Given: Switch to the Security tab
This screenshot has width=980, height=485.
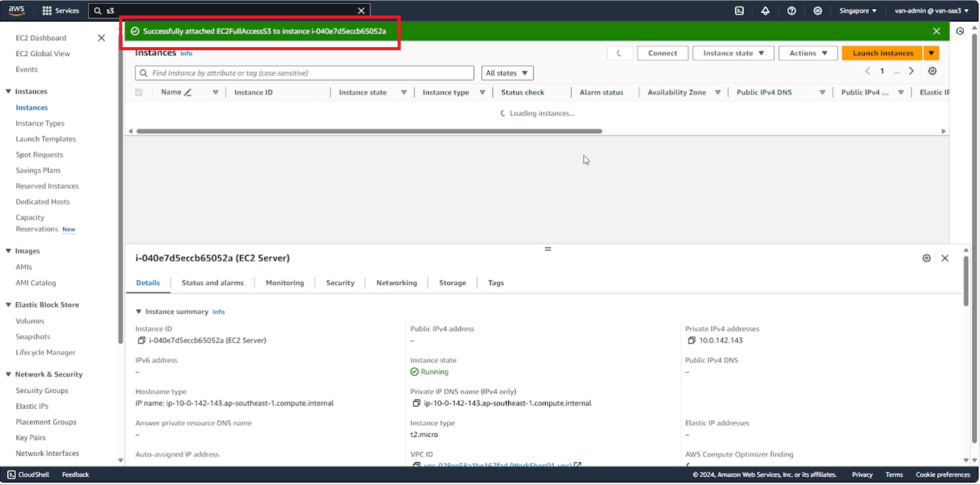Looking at the screenshot, I should (x=340, y=283).
